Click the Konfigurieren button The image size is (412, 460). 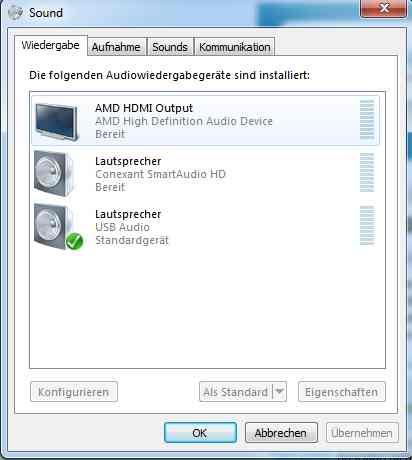(74, 392)
